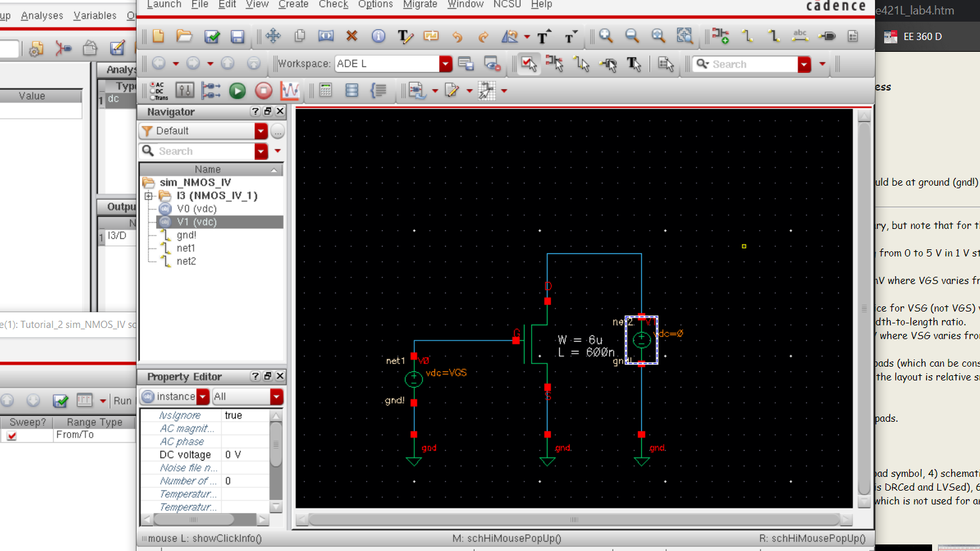
Task: Open the Analyses menu
Action: click(x=42, y=16)
